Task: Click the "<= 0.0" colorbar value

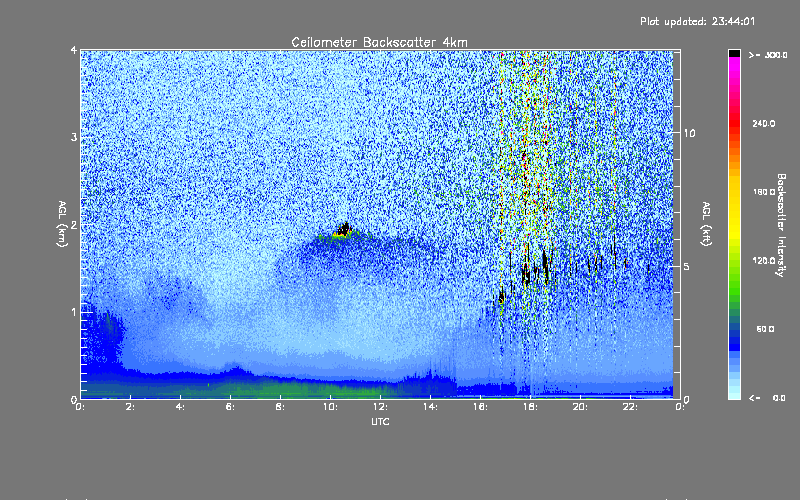Action: tap(768, 398)
